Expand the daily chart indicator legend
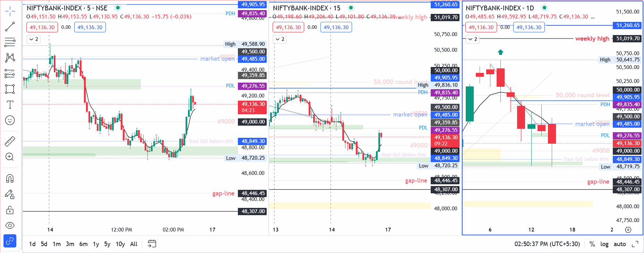Screen dimensions: 644x253 [473, 39]
